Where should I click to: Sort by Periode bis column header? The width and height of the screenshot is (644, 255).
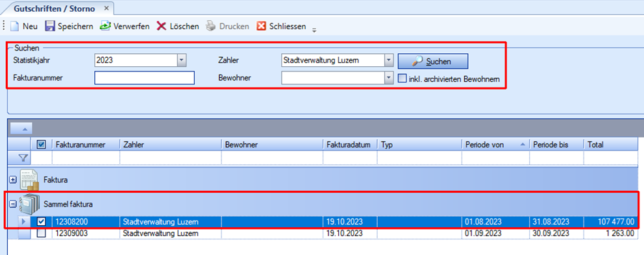click(556, 145)
